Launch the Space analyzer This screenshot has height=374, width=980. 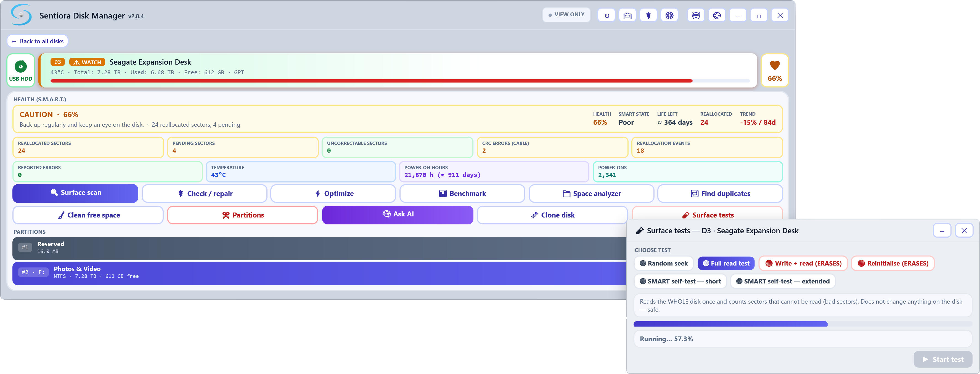coord(591,194)
